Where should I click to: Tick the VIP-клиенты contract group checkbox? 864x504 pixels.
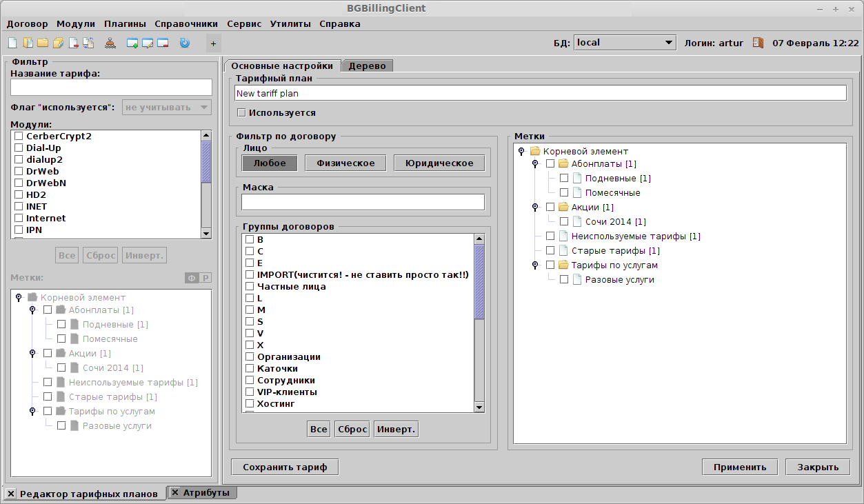250,392
